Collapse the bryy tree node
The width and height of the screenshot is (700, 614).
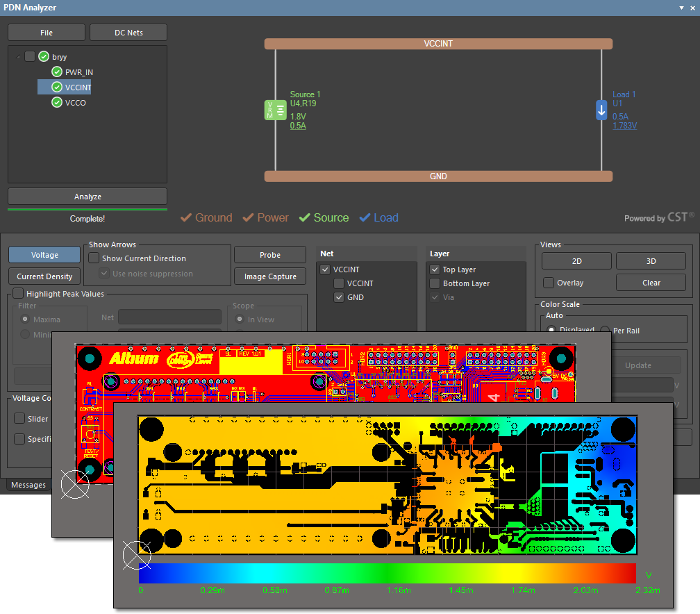pos(17,56)
